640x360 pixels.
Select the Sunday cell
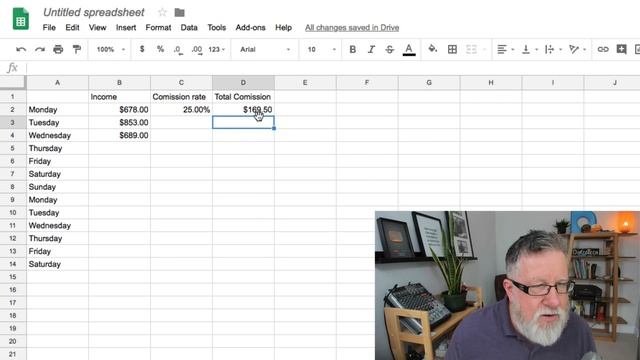pyautogui.click(x=58, y=187)
